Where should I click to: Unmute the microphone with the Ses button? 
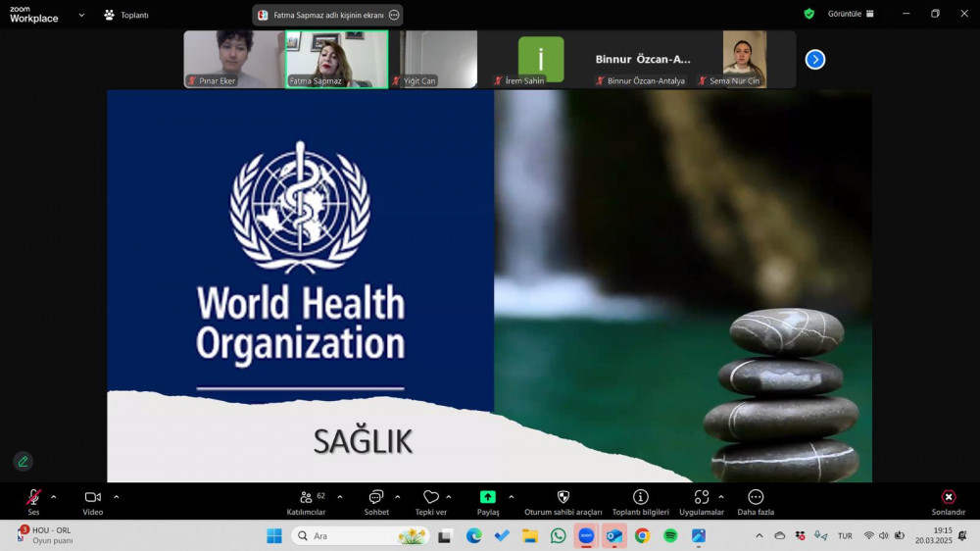point(33,502)
